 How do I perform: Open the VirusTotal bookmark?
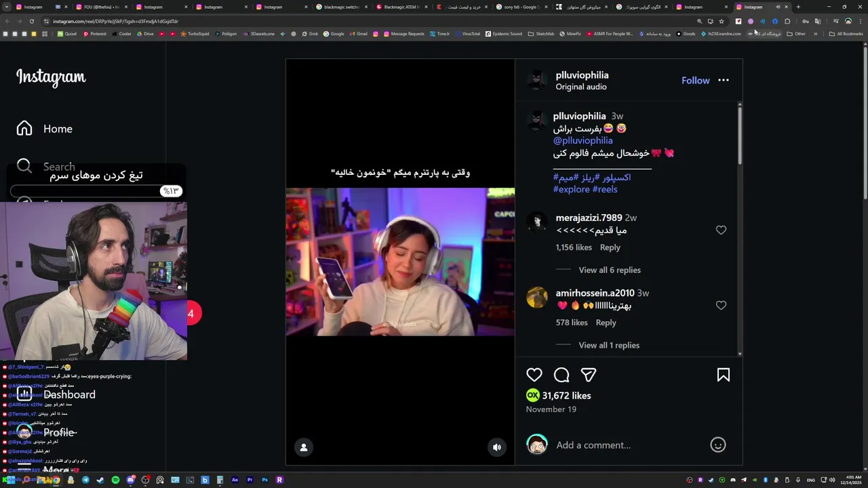467,34
